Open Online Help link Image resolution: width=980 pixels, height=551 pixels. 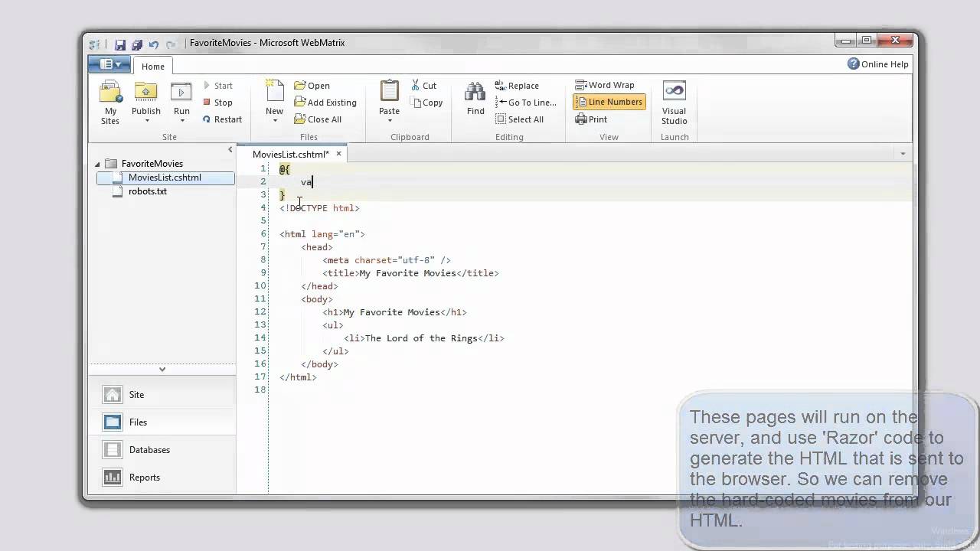(878, 64)
